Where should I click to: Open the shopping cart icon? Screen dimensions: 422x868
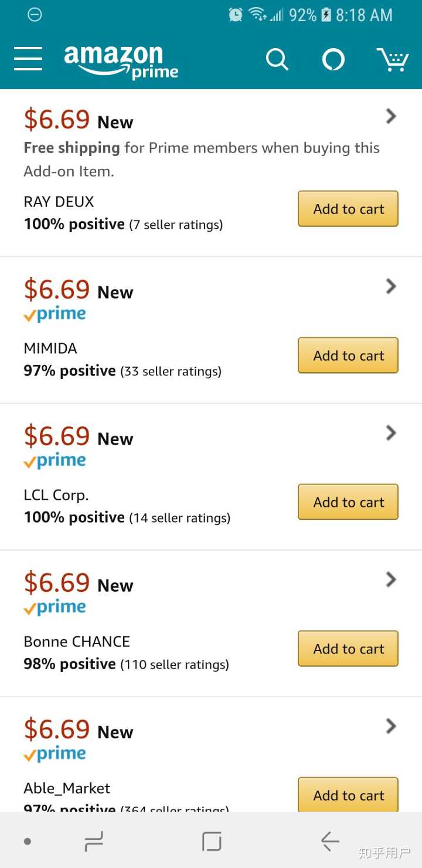[x=392, y=59]
